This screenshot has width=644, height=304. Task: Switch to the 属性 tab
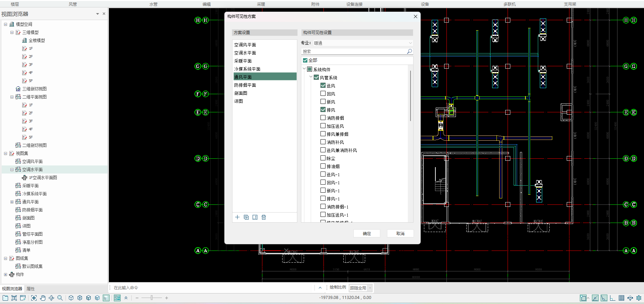point(31,289)
